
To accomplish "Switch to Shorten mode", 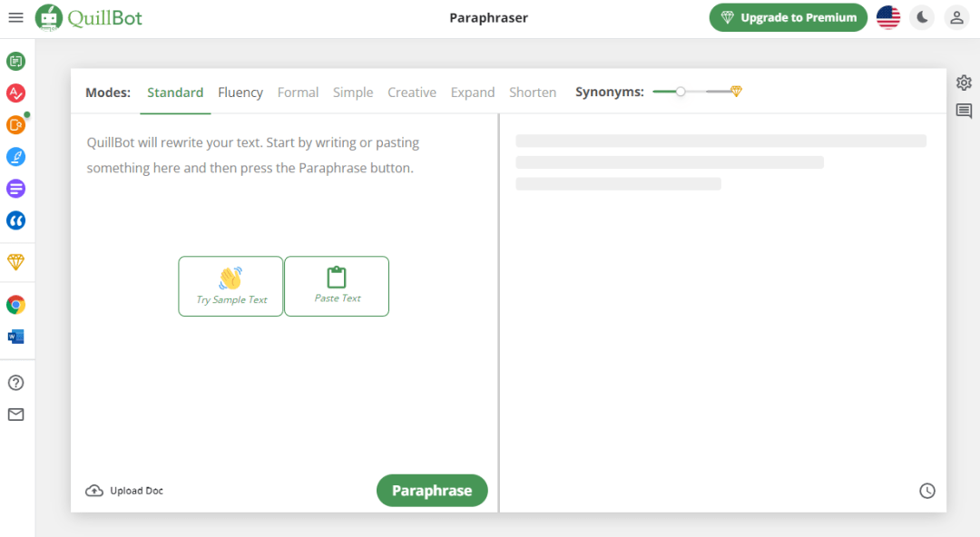I will pos(533,93).
